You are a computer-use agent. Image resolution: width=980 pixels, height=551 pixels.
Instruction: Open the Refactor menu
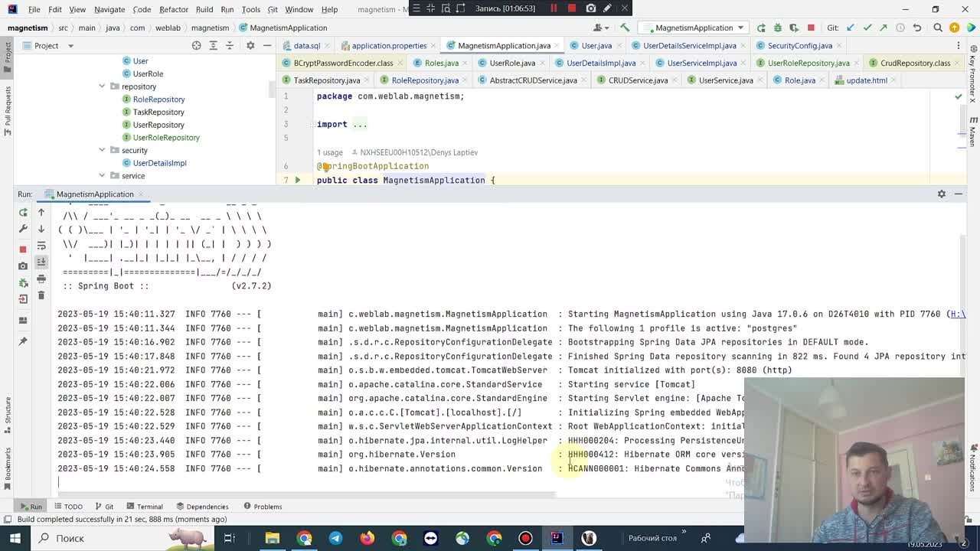174,9
